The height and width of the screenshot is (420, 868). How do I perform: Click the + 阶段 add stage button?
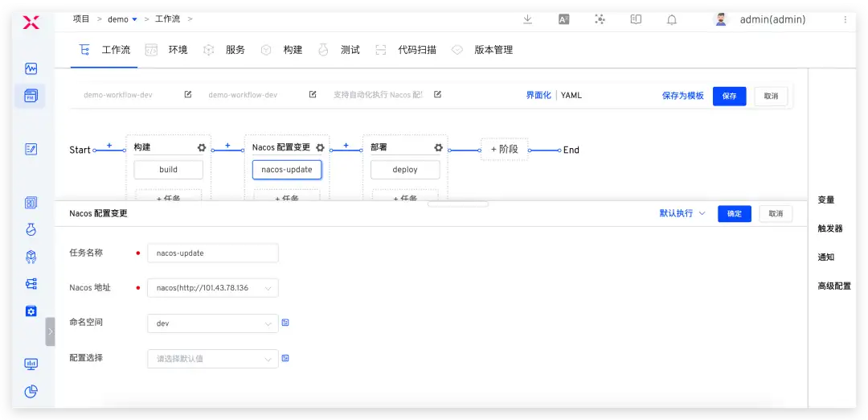tap(504, 149)
